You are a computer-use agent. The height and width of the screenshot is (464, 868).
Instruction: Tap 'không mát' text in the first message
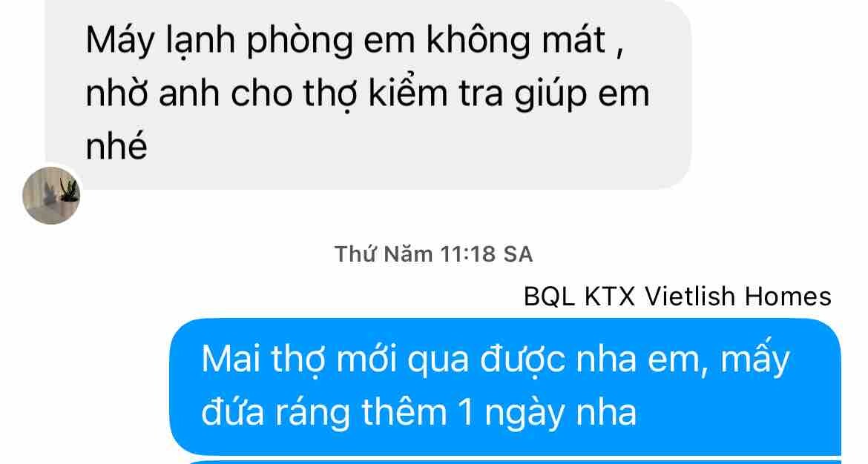point(516,42)
